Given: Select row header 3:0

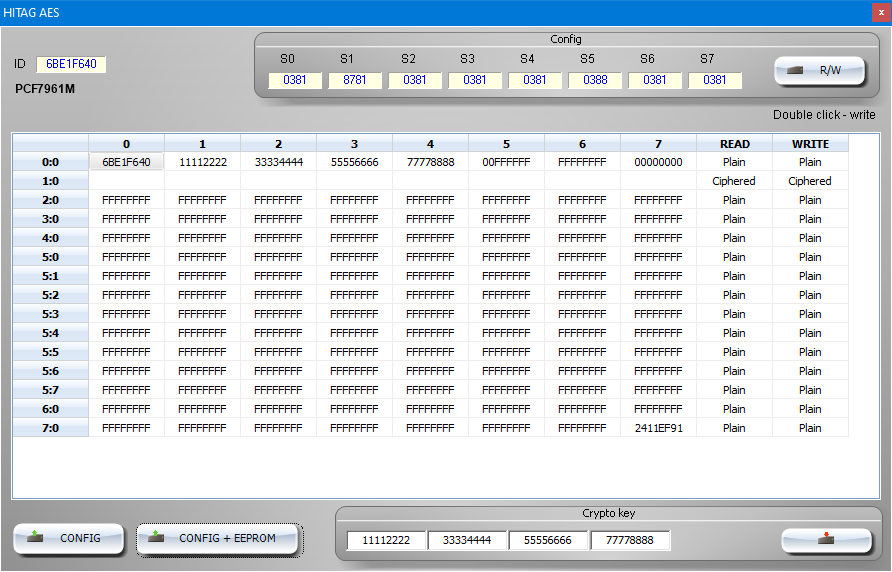Looking at the screenshot, I should [x=51, y=219].
